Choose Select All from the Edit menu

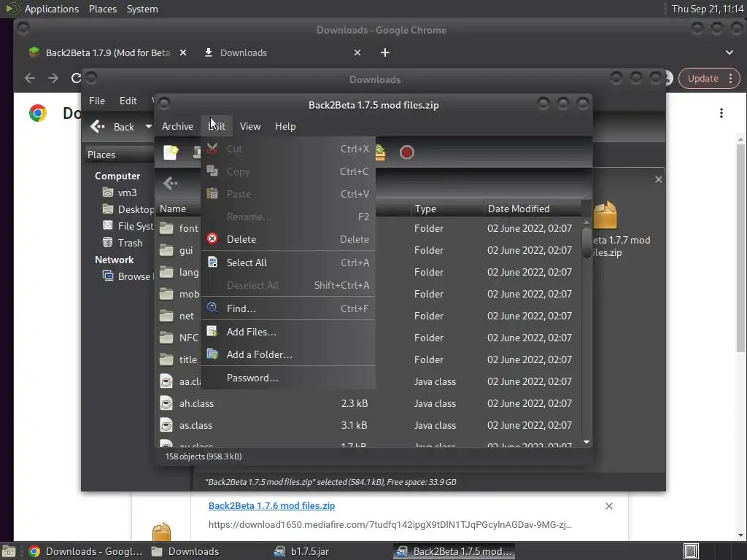[x=288, y=262]
